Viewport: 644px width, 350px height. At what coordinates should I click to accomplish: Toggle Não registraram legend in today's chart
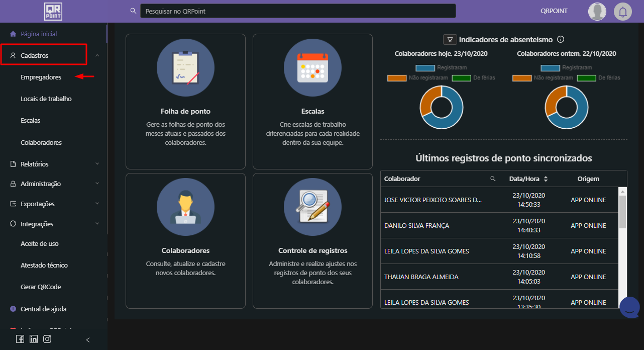pos(397,78)
